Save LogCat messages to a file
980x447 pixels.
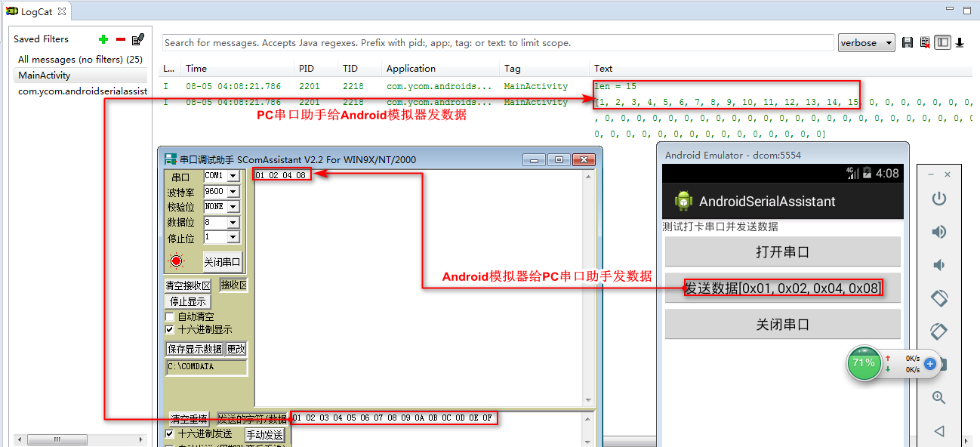pos(908,43)
